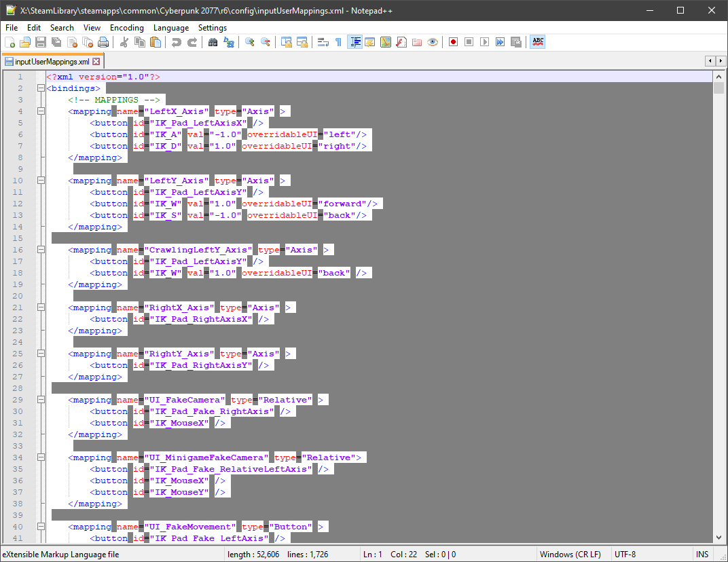Screen dimensions: 728x562
Task: Toggle the spell check ABC button
Action: 538,42
